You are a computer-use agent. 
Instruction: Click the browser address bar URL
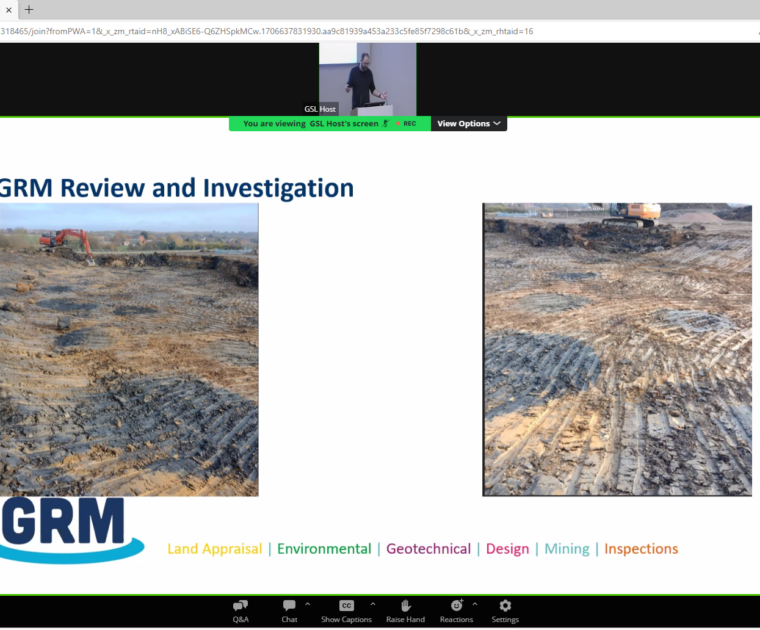point(267,32)
